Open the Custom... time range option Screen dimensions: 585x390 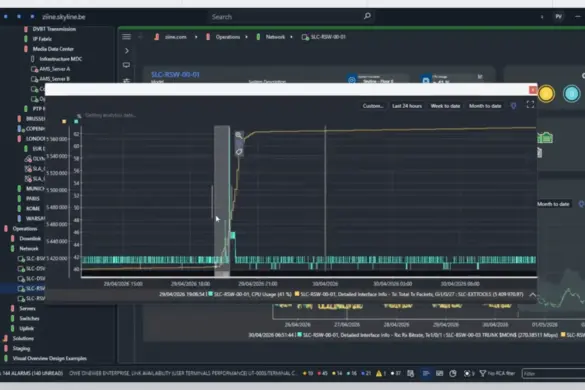(373, 106)
